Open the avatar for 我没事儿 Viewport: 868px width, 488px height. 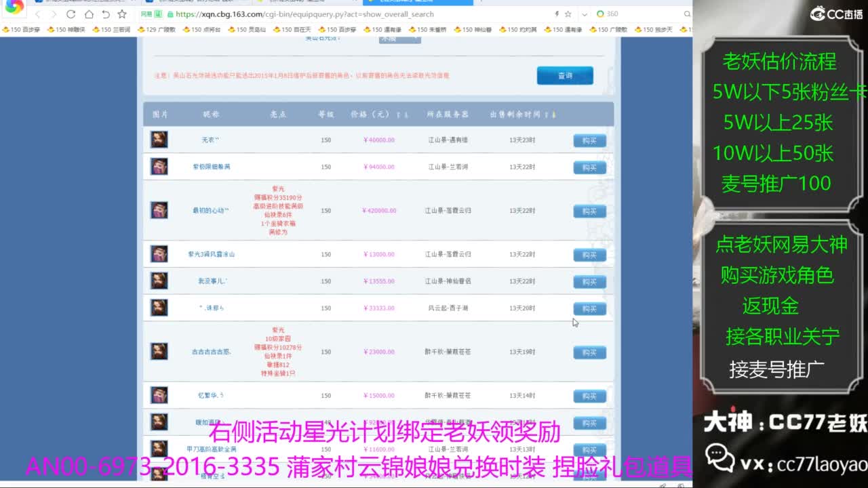tap(159, 281)
